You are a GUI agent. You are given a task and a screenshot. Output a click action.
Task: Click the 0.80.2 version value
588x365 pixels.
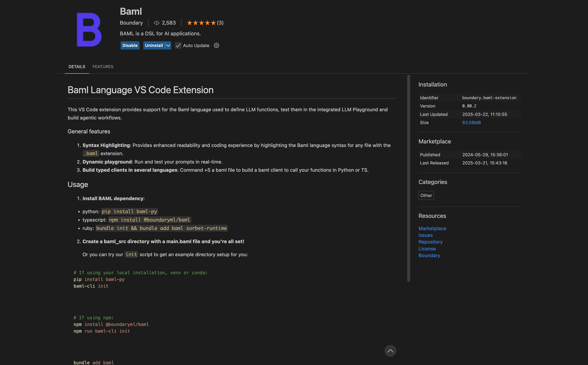(x=469, y=106)
